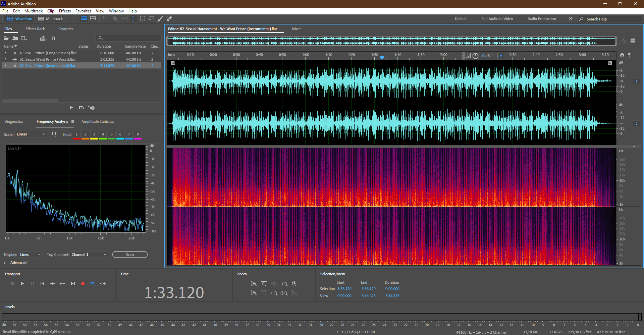Click Zoom In Time icon
This screenshot has width=644, height=335.
tap(264, 284)
